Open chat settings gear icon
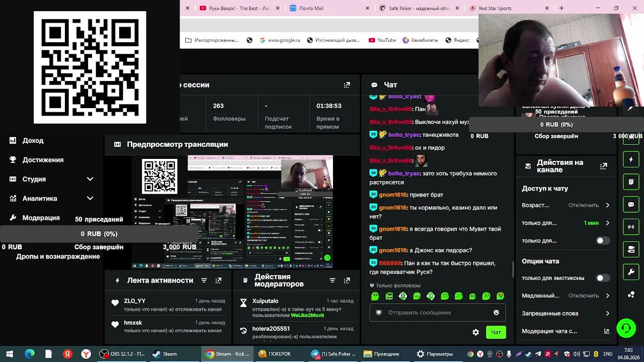 pos(475,332)
